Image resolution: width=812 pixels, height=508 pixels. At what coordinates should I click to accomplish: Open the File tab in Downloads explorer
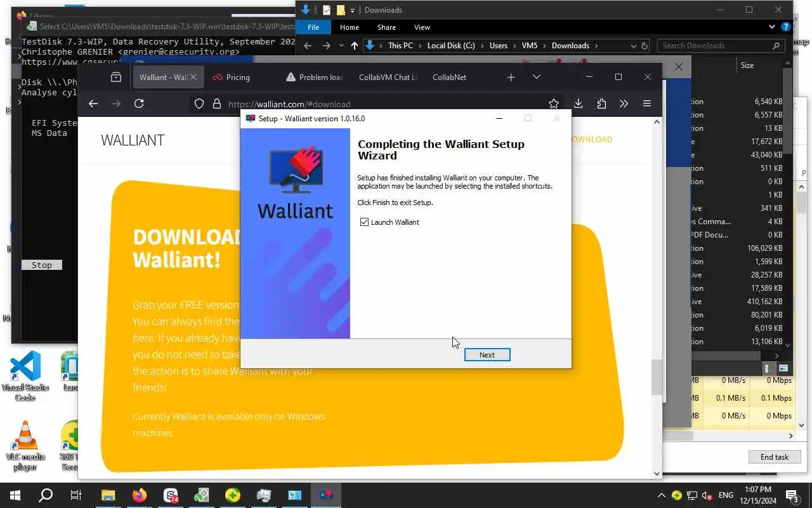[x=313, y=27]
